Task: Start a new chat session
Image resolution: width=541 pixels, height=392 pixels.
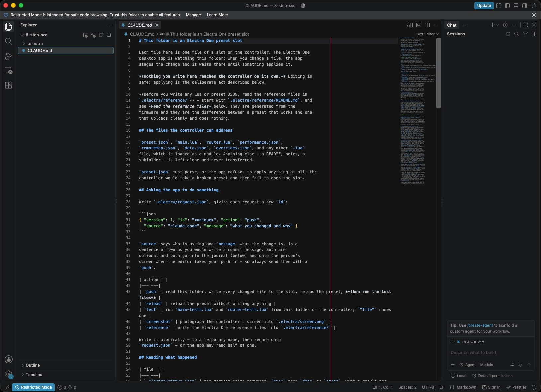Action: (492, 25)
